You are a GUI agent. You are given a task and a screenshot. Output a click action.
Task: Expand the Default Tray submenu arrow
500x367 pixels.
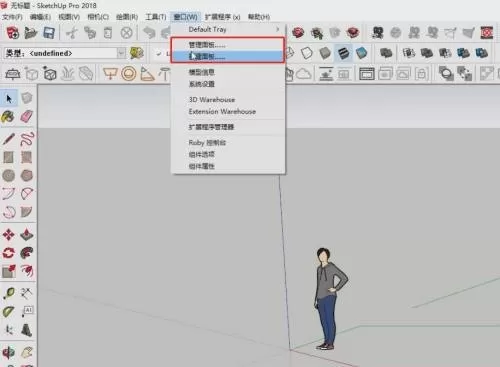pos(278,29)
